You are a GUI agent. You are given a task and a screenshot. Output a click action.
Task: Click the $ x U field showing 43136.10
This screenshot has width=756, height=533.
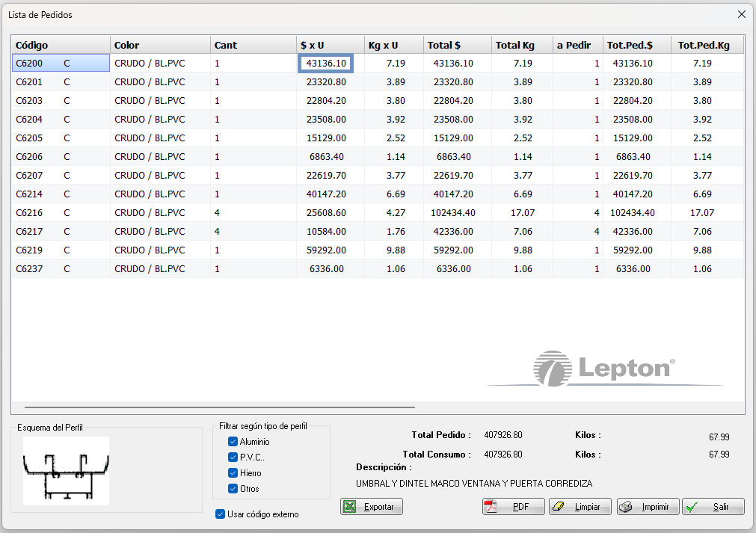coord(326,64)
